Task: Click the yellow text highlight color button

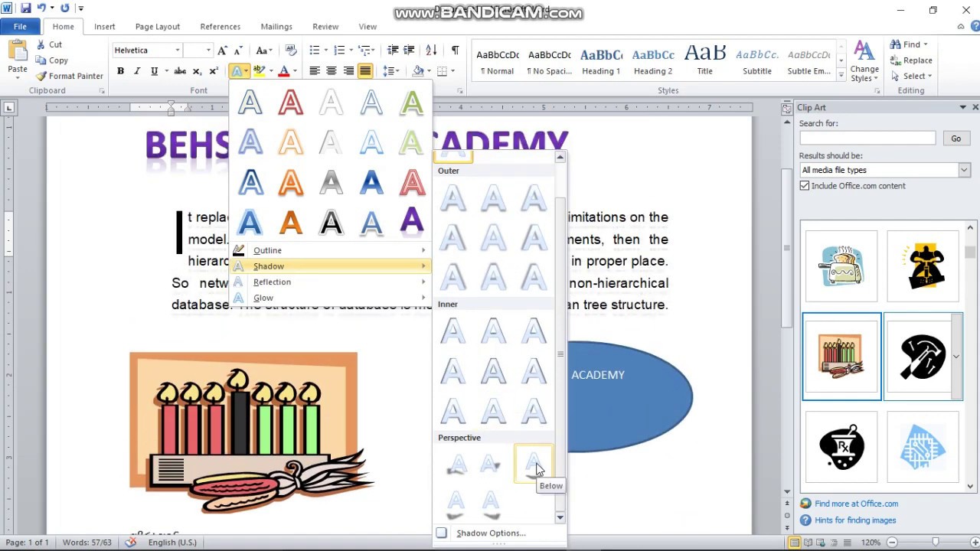Action: [x=259, y=71]
